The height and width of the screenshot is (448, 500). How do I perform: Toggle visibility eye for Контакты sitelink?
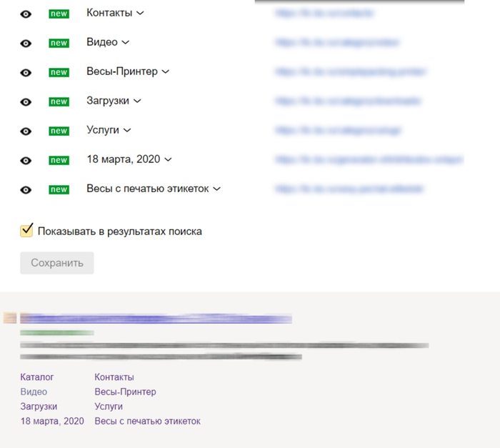tap(26, 14)
